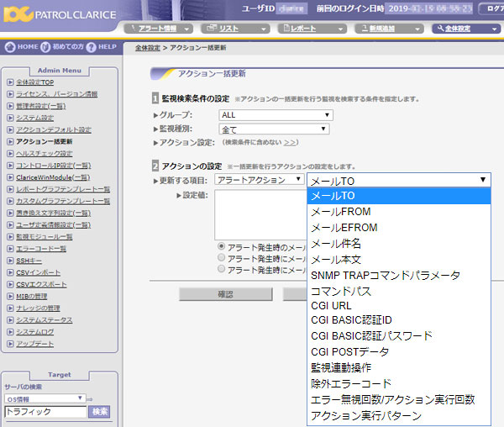Image resolution: width=504 pixels, height=427 pixels.
Task: Open the グループ ALL dropdown
Action: [x=276, y=115]
